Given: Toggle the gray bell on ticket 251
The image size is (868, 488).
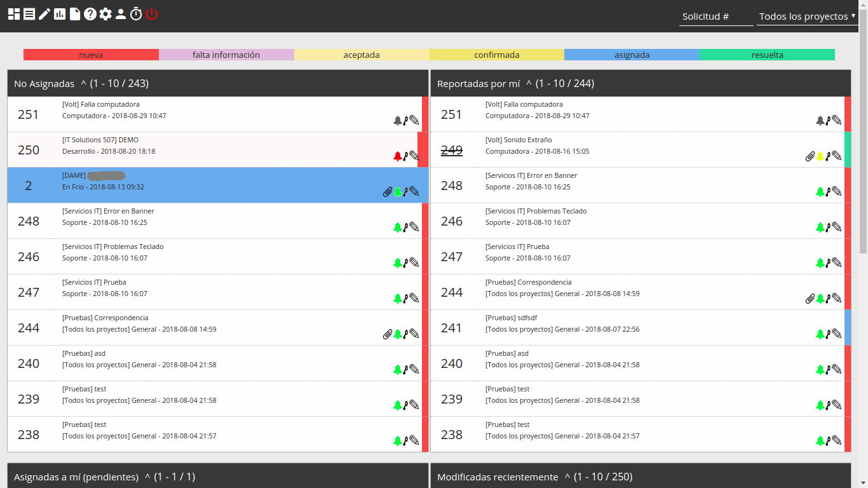Looking at the screenshot, I should (x=398, y=119).
